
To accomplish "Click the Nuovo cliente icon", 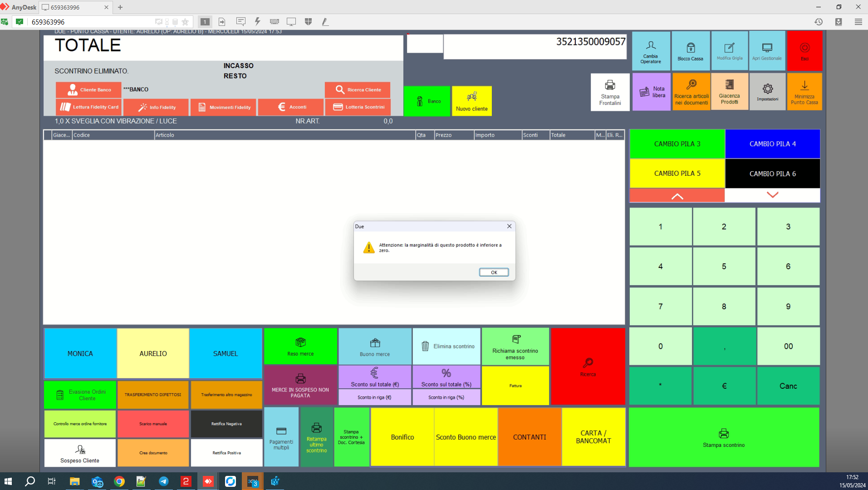I will click(471, 97).
